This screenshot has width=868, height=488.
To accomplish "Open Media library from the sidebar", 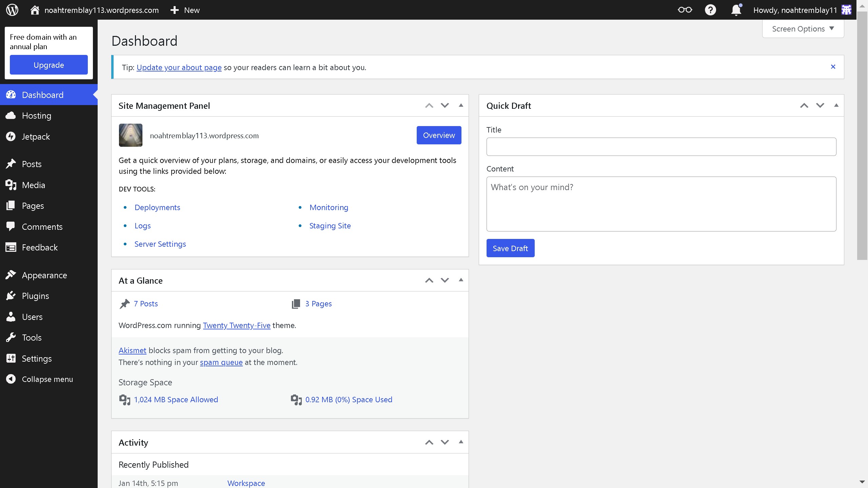I will coord(11,185).
